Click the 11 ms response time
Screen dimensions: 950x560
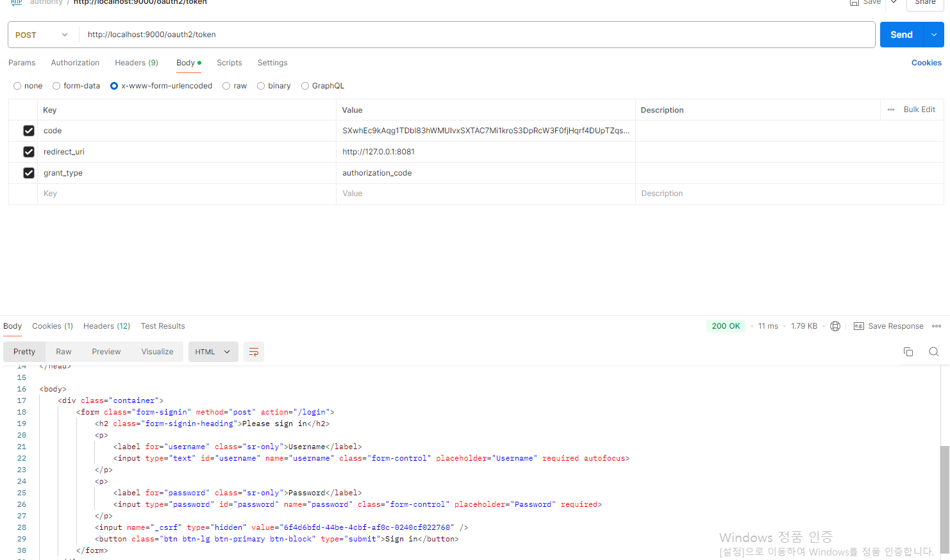coord(768,326)
